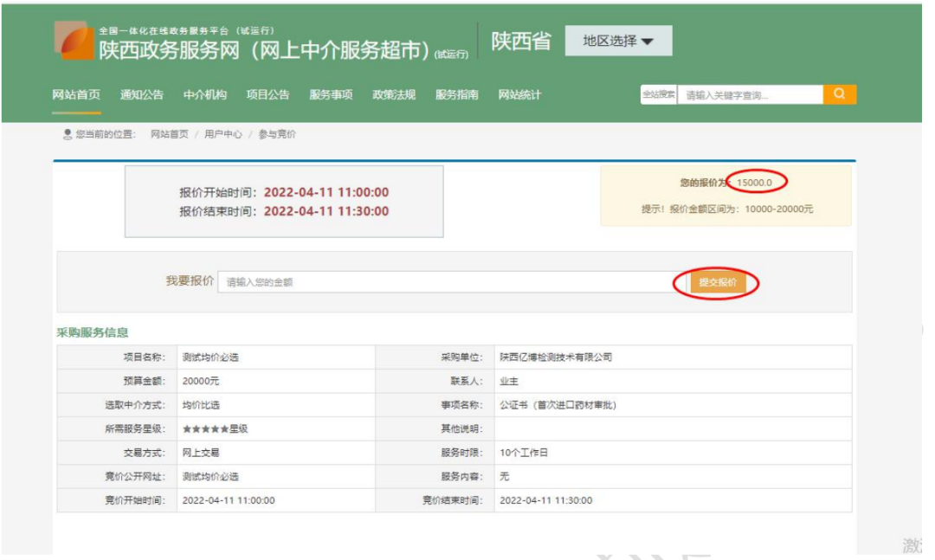
Task: Click the 参与竞价 breadcrumb item
Action: click(277, 134)
